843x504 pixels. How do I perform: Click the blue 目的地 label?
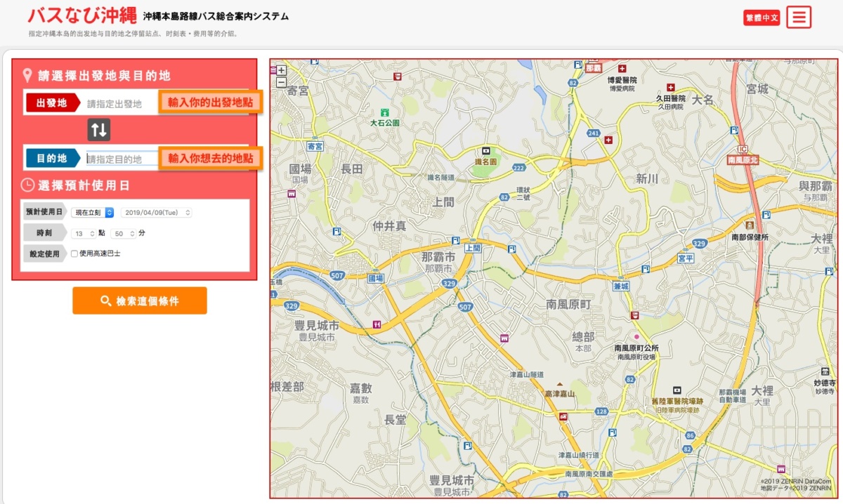53,159
